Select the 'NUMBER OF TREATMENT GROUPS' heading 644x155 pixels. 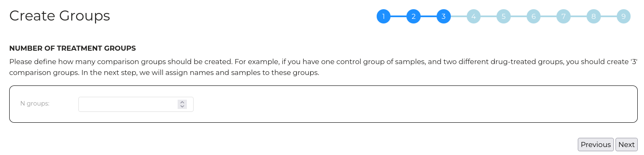click(x=72, y=48)
